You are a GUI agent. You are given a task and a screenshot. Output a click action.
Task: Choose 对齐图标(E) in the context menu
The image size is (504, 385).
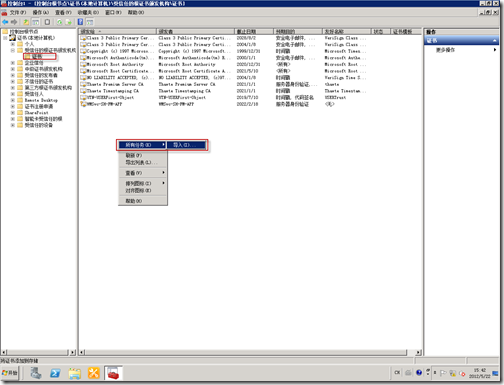click(x=143, y=190)
